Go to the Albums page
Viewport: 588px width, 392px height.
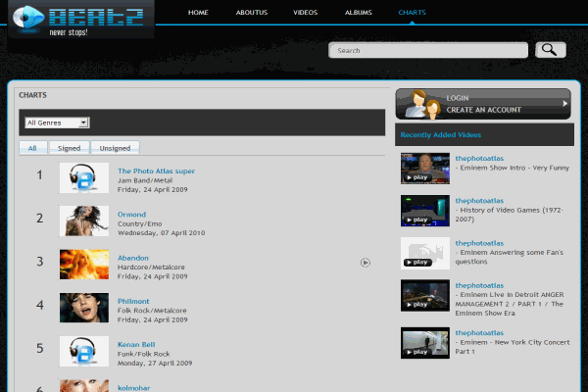358,13
